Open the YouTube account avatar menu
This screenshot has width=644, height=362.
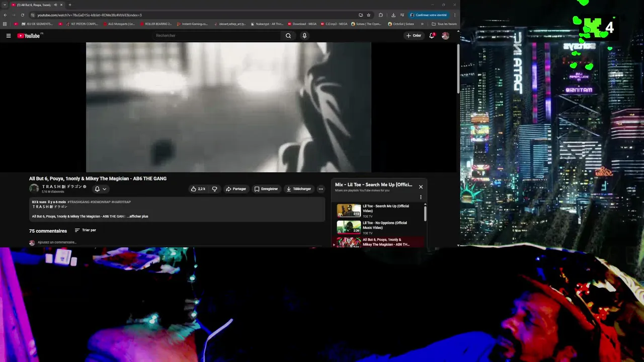pyautogui.click(x=445, y=36)
